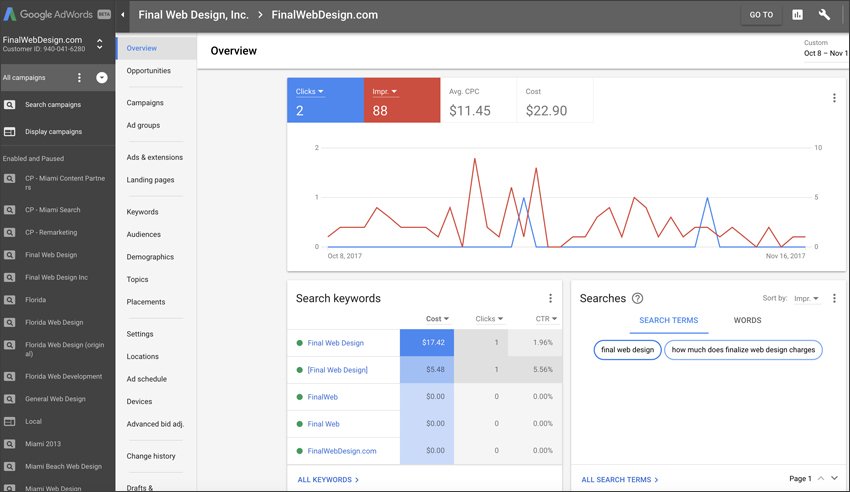Image resolution: width=850 pixels, height=492 pixels.
Task: Open the Searches card three-dot menu
Action: coord(834,298)
